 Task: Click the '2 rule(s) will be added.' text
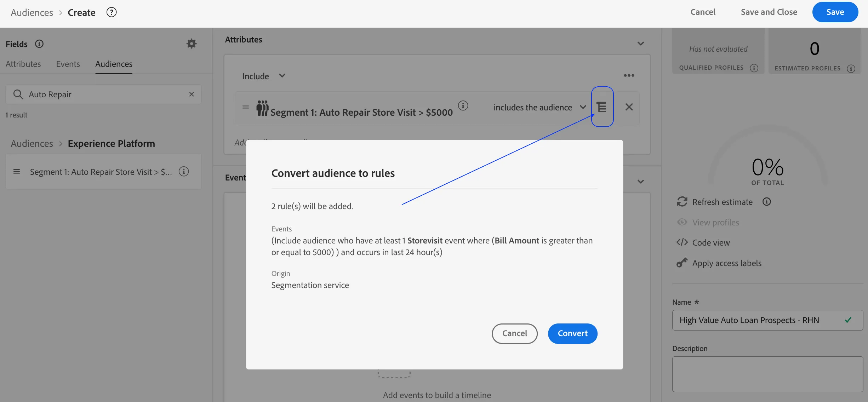tap(312, 206)
